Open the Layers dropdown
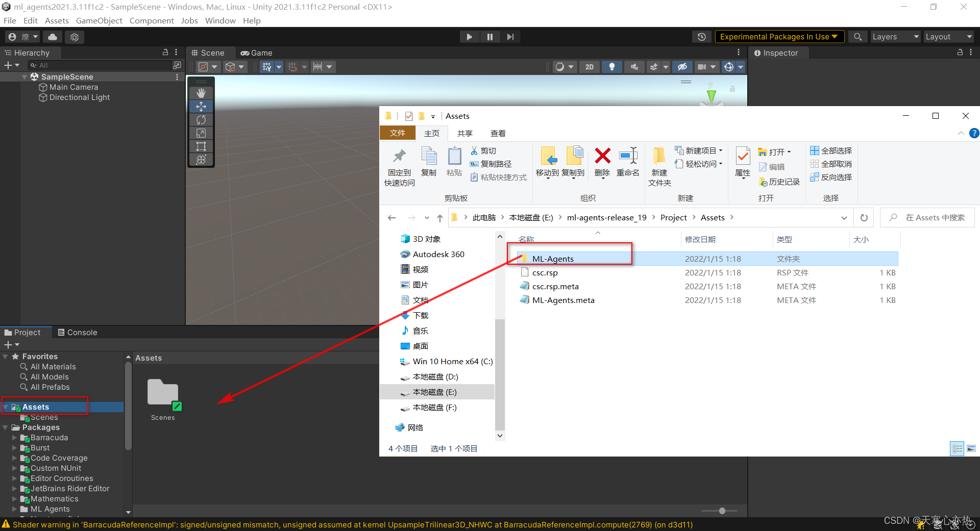Viewport: 980px width, 531px height. (895, 37)
